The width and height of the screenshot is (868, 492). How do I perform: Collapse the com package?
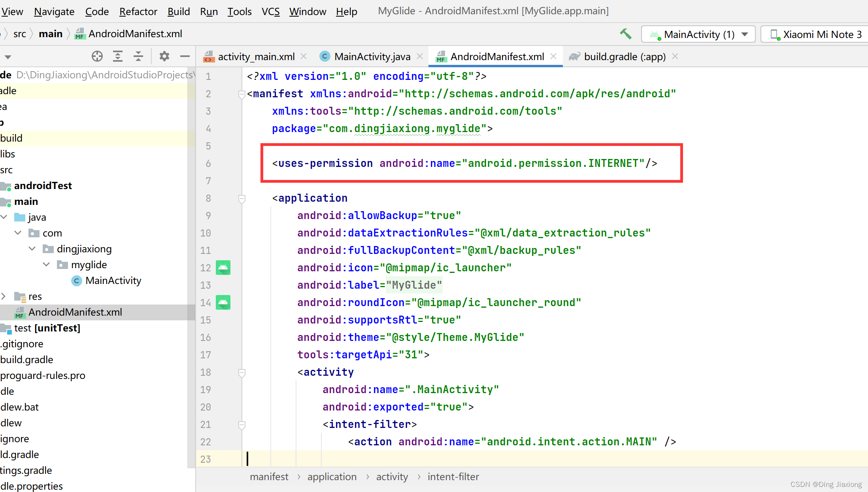point(18,233)
